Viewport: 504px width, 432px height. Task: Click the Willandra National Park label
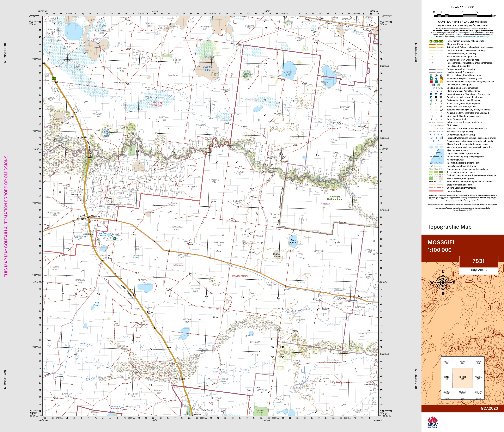pos(334,198)
